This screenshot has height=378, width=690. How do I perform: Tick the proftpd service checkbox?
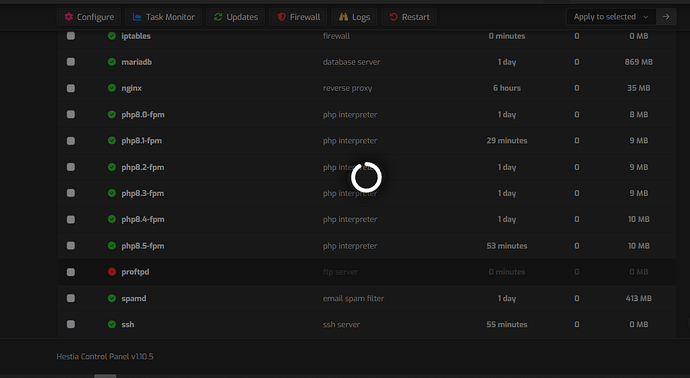click(x=70, y=272)
